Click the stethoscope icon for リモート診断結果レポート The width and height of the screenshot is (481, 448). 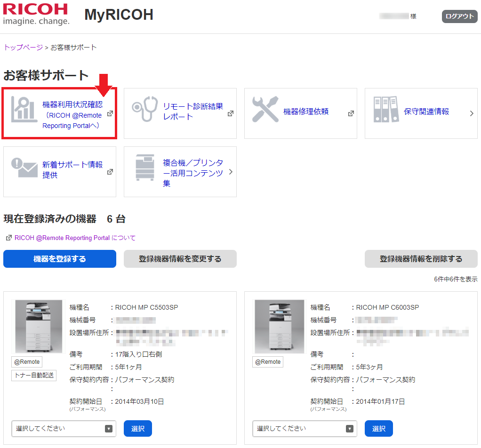144,109
